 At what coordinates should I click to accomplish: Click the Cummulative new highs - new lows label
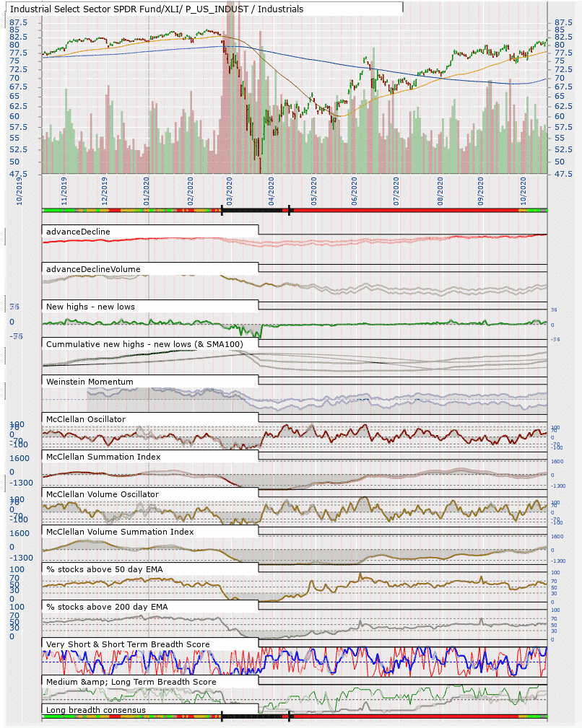click(x=144, y=344)
